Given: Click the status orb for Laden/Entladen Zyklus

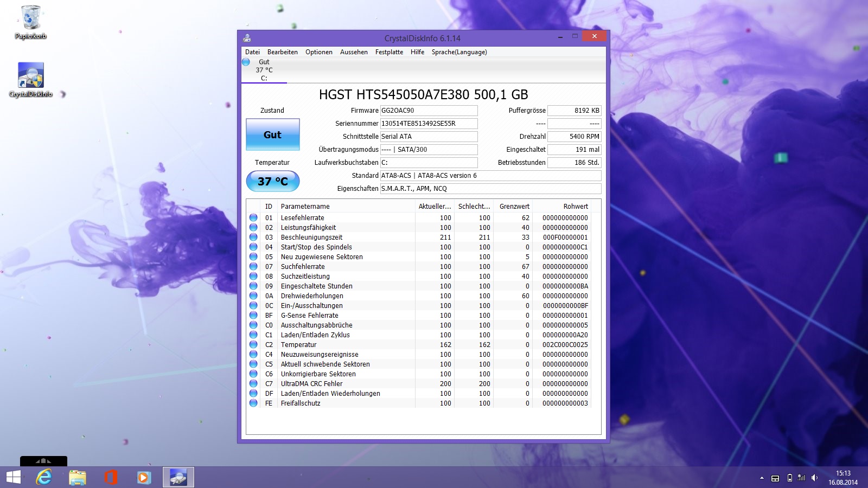Looking at the screenshot, I should pyautogui.click(x=253, y=335).
